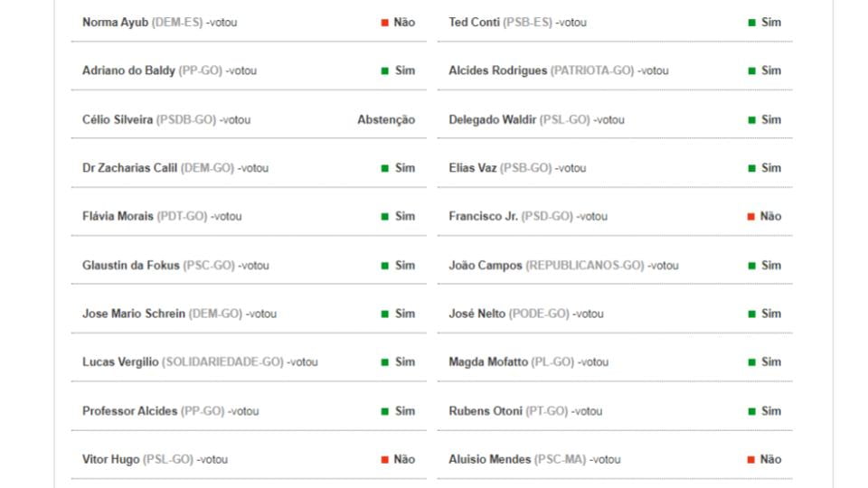Open the Rubens Otoni entry

click(x=486, y=411)
